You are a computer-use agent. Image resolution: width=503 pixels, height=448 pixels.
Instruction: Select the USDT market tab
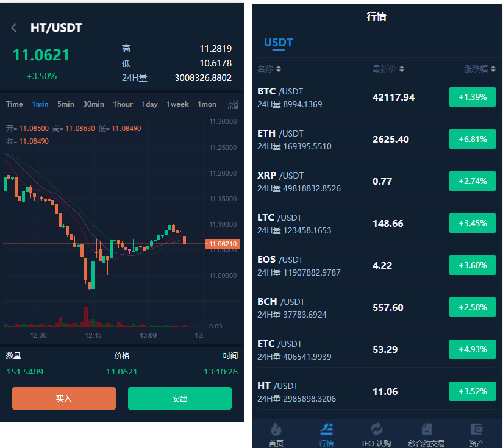click(278, 43)
